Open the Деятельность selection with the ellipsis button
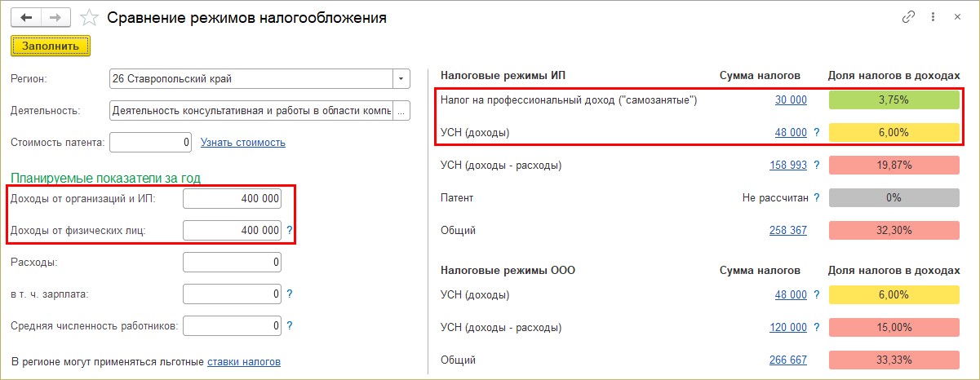Screen dimensions: 980x380 coord(401,110)
